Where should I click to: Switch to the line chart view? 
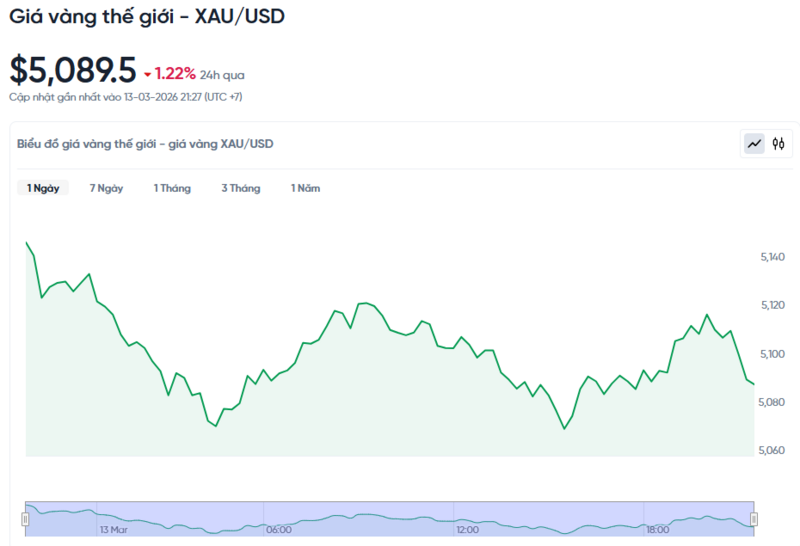pos(754,144)
